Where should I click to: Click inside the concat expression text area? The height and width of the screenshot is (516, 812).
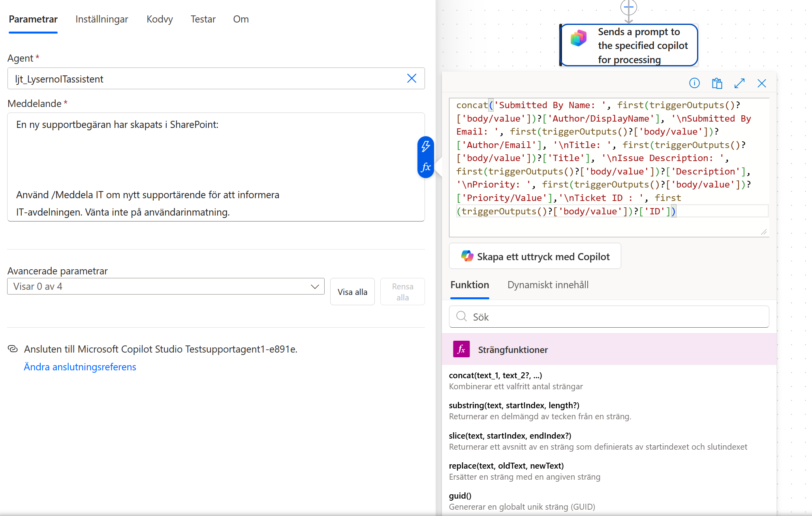[609, 167]
